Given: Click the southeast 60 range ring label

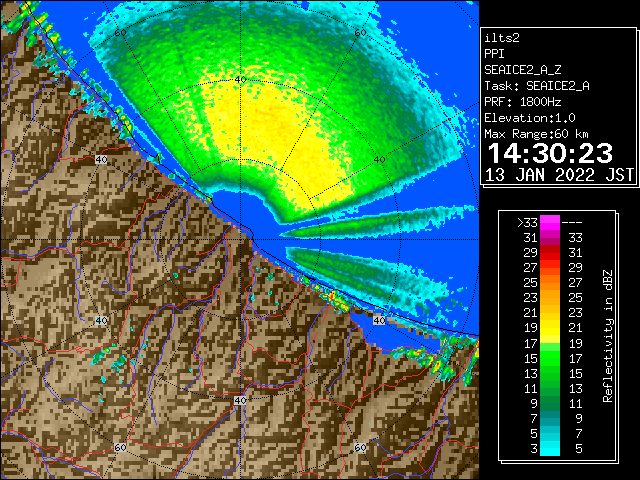Looking at the screenshot, I should pyautogui.click(x=360, y=448).
